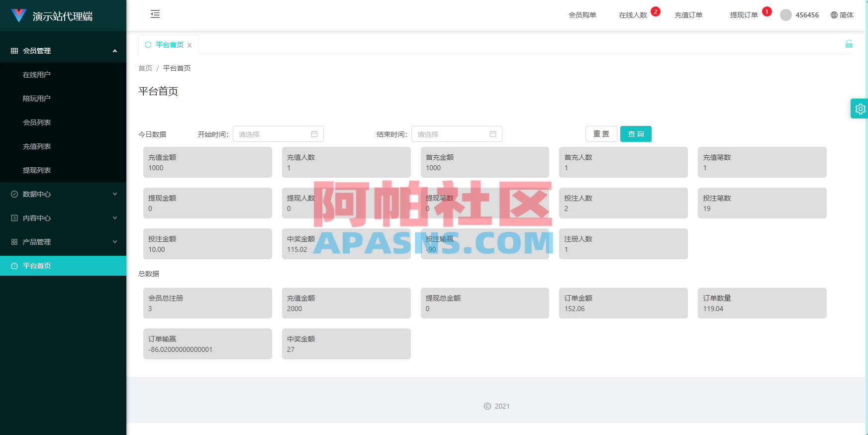Click the 订单数量 card showing 119.04
This screenshot has width=868, height=435.
762,303
